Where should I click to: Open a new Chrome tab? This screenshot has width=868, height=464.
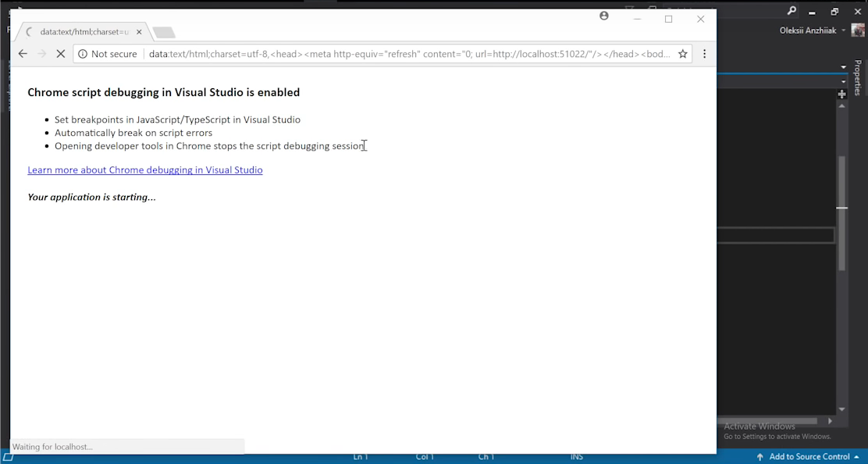click(164, 33)
